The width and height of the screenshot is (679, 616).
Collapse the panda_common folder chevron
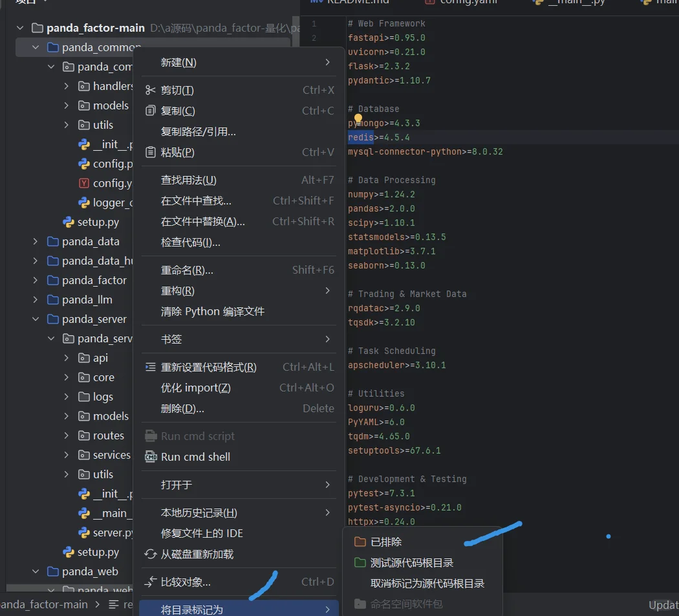point(36,47)
